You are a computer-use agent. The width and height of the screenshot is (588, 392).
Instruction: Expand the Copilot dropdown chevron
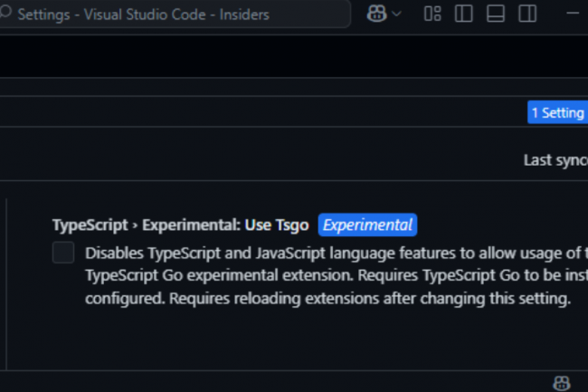[396, 14]
